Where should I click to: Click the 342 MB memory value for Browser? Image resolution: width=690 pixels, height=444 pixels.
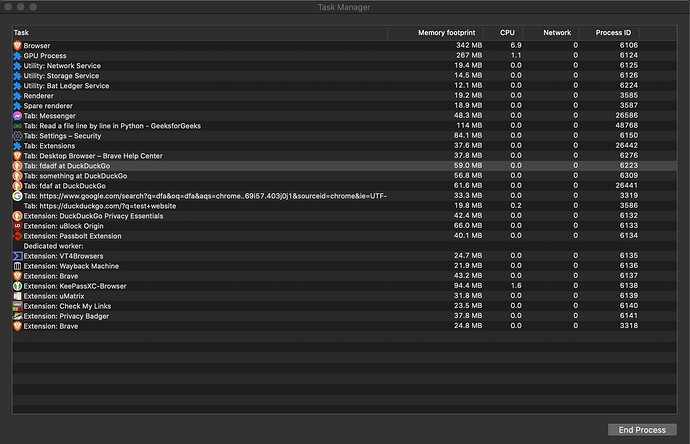pos(469,45)
